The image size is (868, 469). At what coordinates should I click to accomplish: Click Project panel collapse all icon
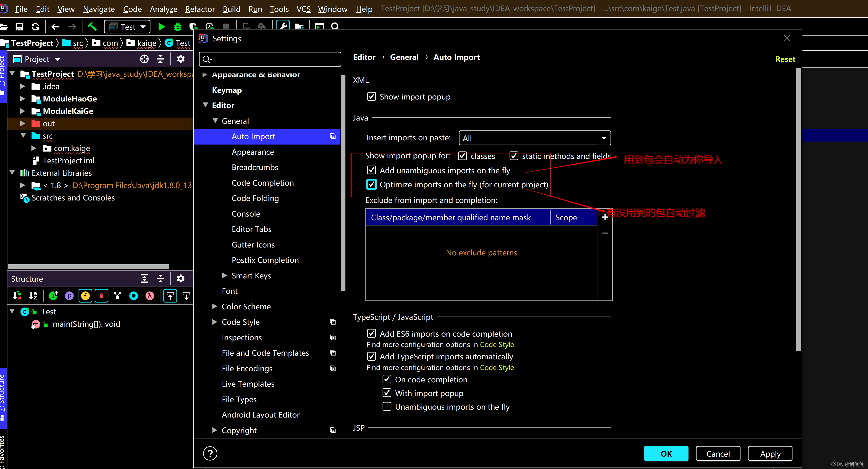pos(160,59)
